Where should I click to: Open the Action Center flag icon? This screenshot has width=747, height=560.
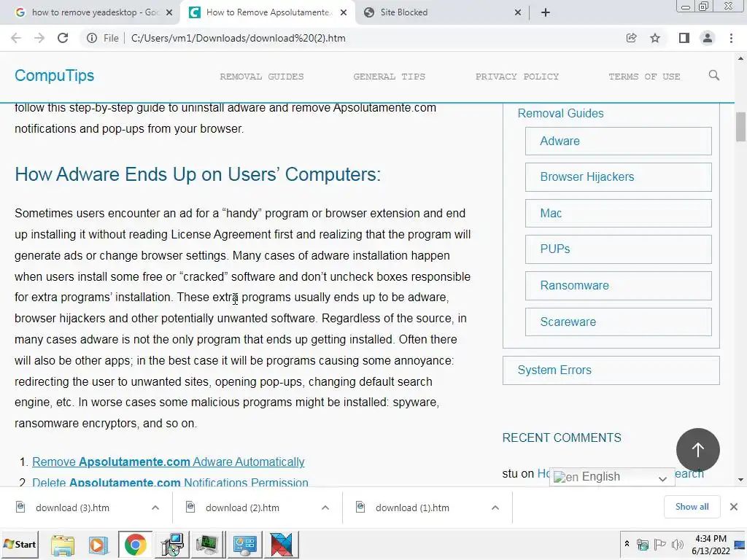(659, 544)
